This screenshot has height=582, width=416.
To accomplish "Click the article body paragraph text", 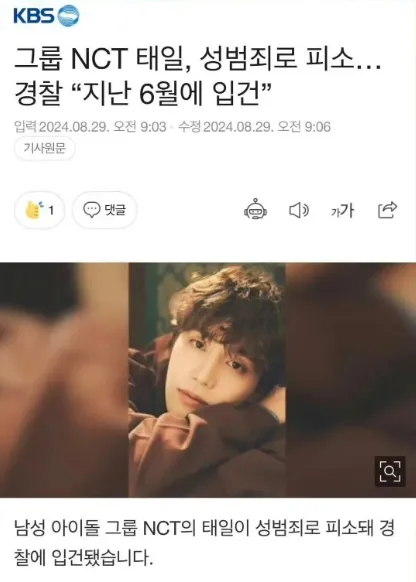I will 204,543.
